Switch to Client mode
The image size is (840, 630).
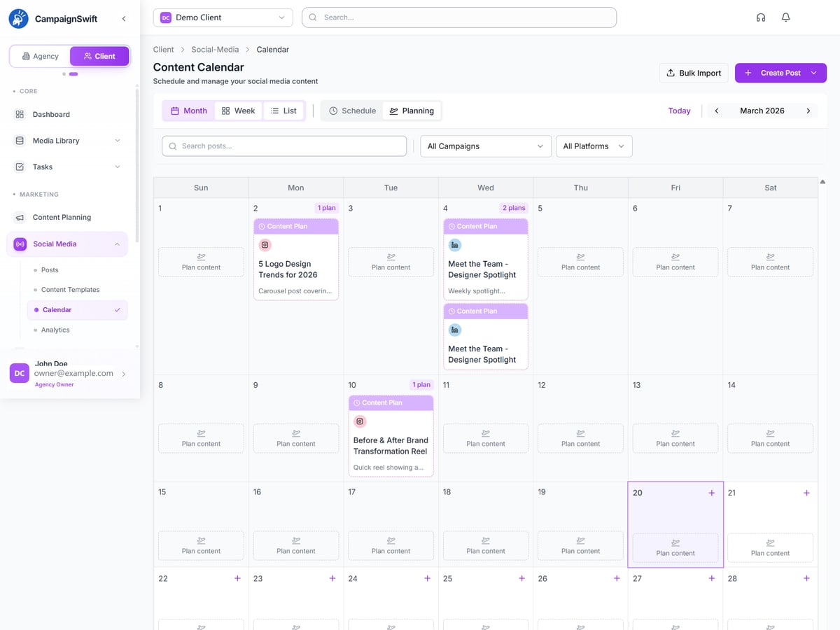point(99,56)
